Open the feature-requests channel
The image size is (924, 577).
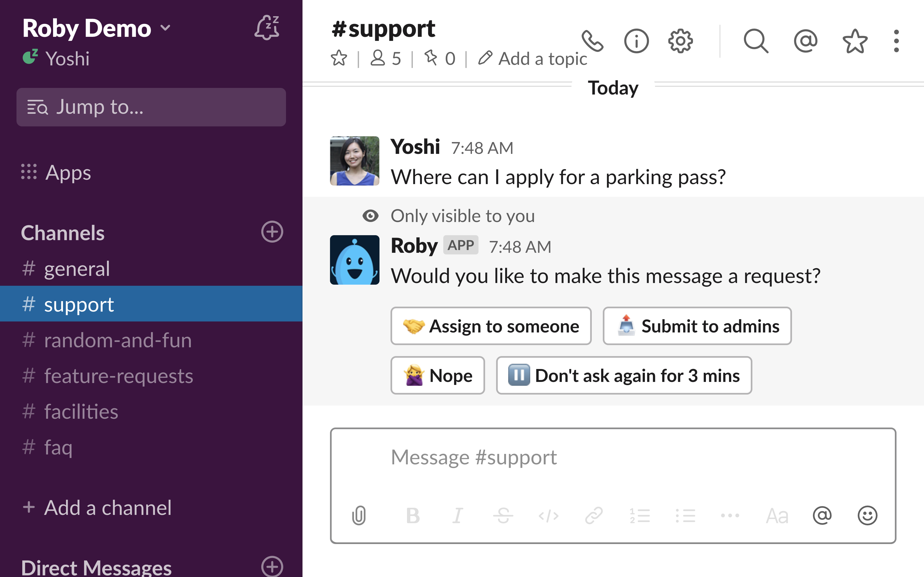[118, 376]
